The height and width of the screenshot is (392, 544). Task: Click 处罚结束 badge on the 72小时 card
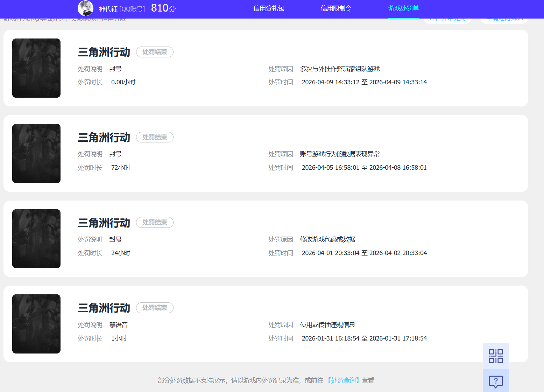pyautogui.click(x=155, y=137)
